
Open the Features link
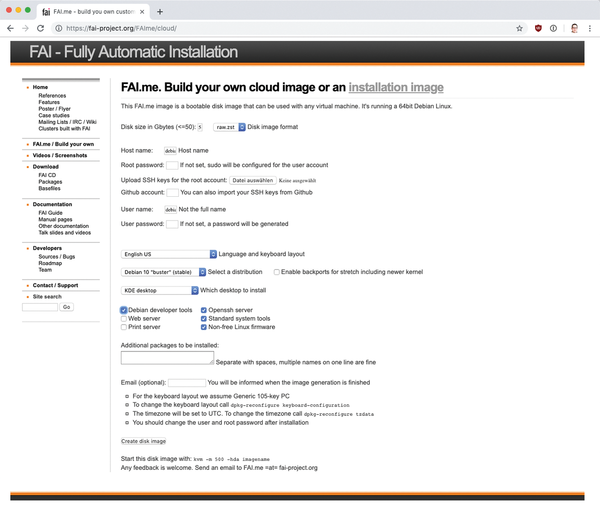(x=49, y=102)
